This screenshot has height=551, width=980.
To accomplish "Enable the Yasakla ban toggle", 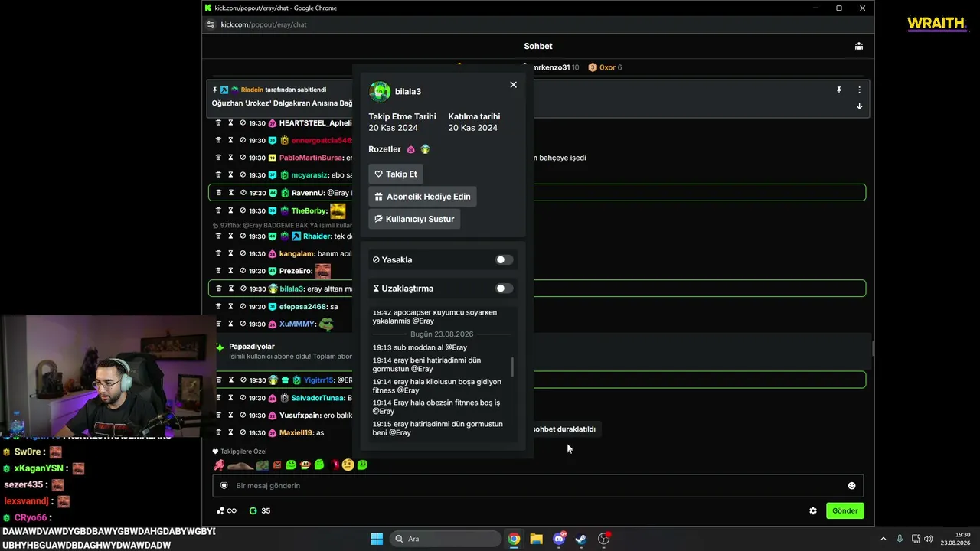I will pyautogui.click(x=504, y=260).
